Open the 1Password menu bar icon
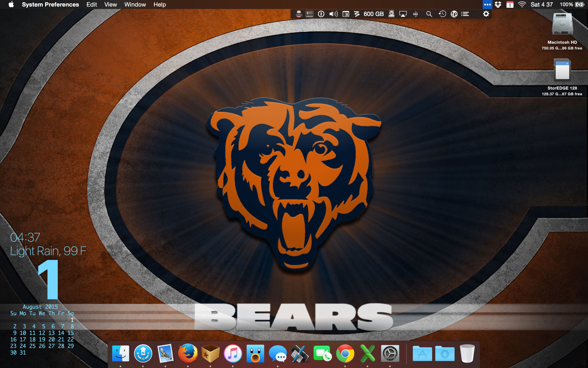 pyautogui.click(x=321, y=14)
